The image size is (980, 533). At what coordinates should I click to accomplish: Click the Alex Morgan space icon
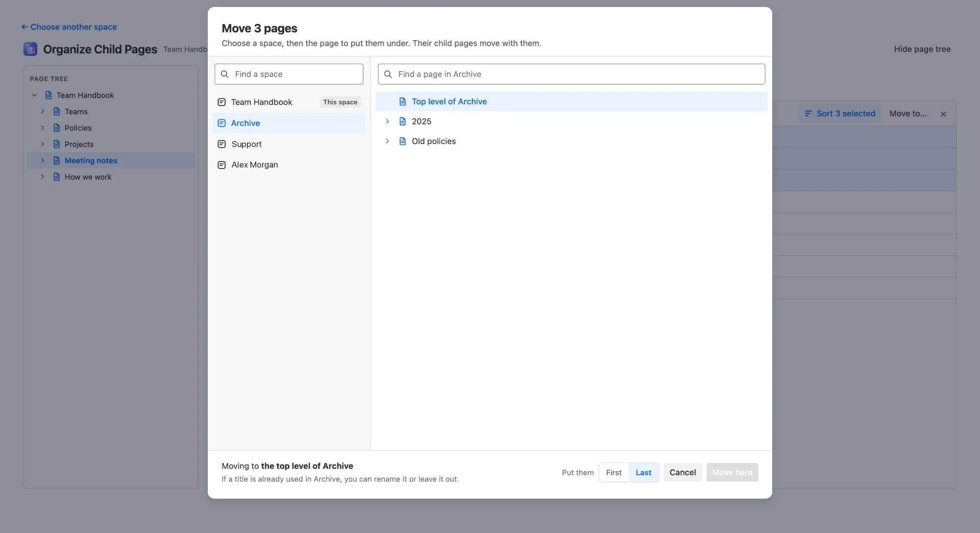click(x=221, y=165)
